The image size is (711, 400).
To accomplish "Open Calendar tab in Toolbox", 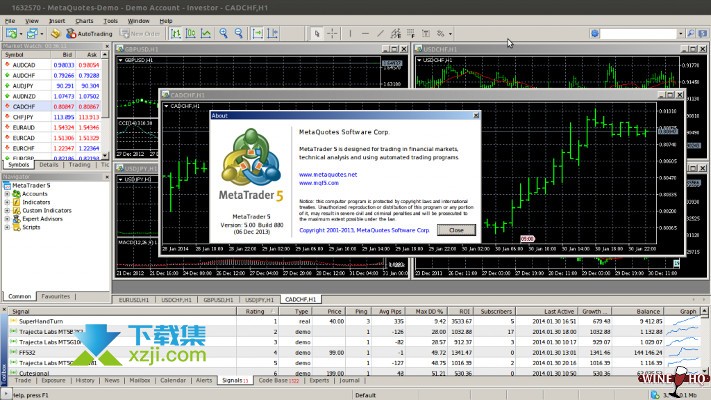I will [173, 380].
